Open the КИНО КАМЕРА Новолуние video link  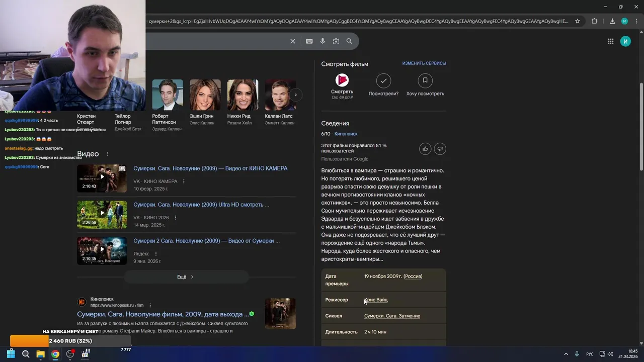click(210, 168)
